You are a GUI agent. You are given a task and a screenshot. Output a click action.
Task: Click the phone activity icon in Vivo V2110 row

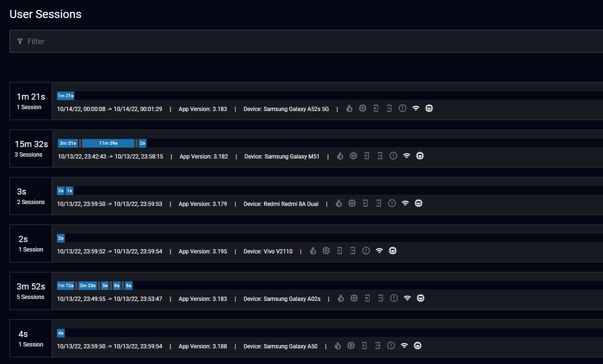point(352,251)
